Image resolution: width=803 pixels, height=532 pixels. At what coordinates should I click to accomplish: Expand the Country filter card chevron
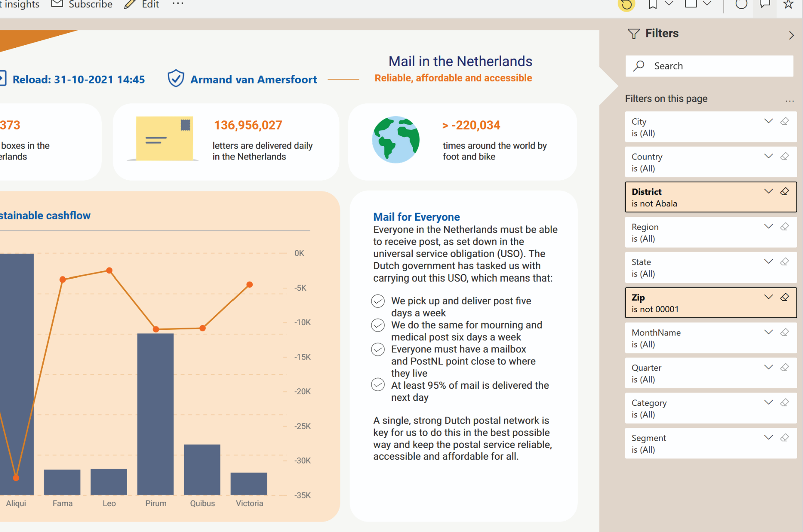point(769,156)
